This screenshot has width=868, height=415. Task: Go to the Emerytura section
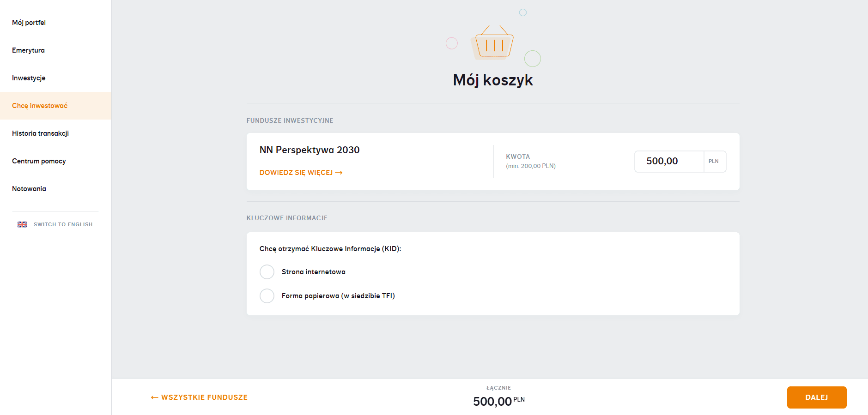coord(28,50)
